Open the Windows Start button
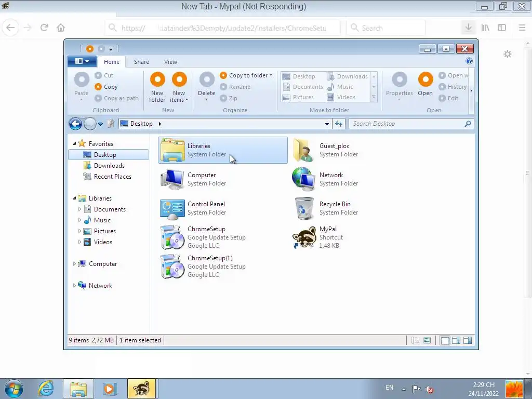532x399 pixels. (14, 389)
